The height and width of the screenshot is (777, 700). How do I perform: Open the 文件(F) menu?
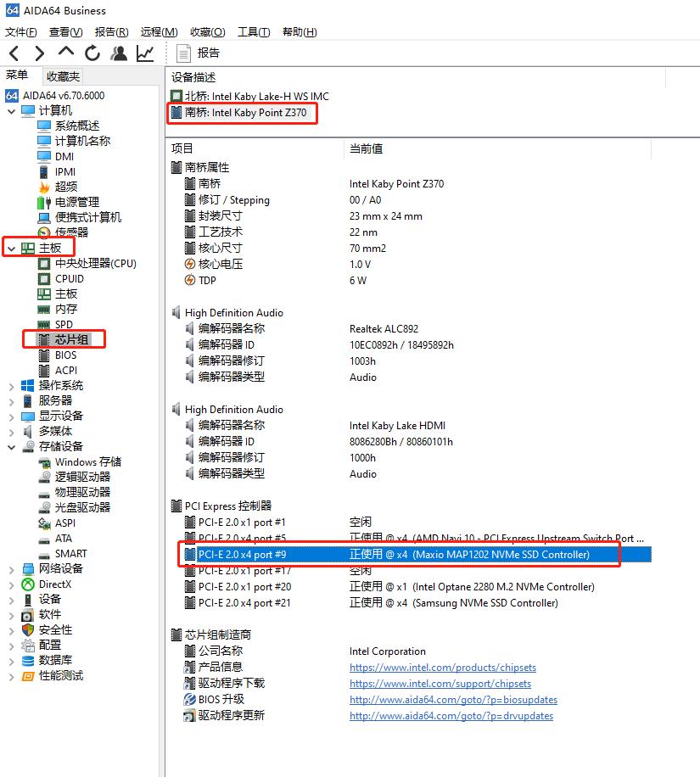click(x=21, y=32)
